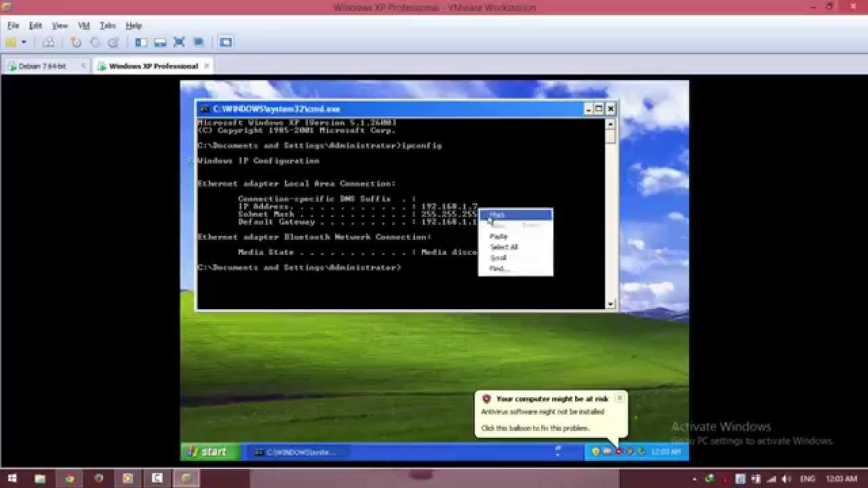Click the red security alert XP tray icon

pos(618,452)
